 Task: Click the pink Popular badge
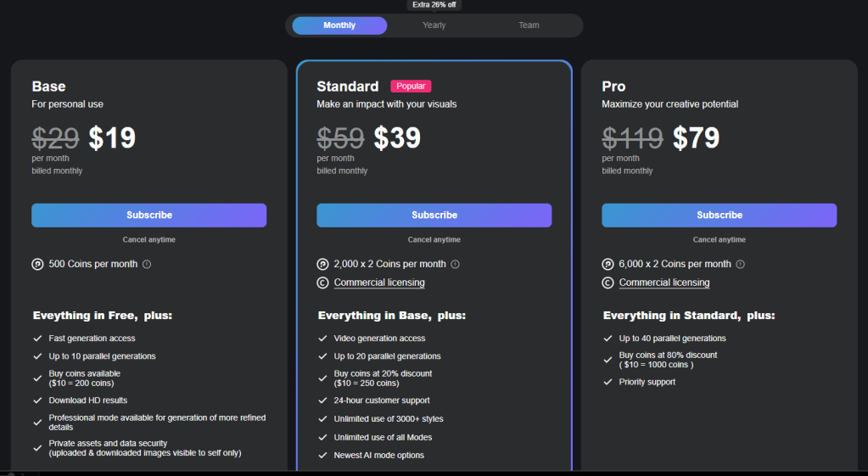point(411,87)
